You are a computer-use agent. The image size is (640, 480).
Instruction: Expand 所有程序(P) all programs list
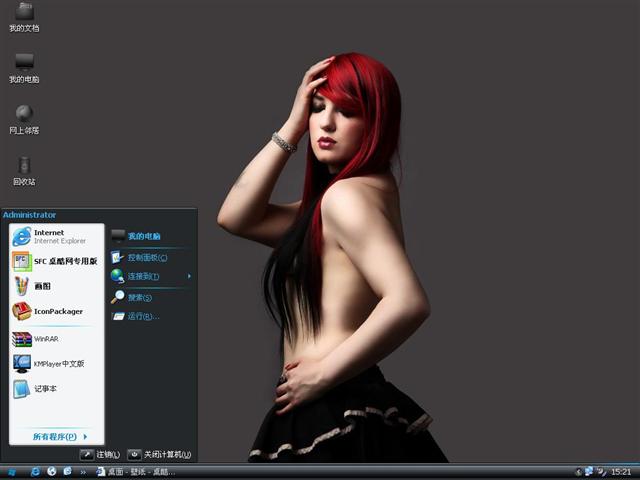click(60, 437)
